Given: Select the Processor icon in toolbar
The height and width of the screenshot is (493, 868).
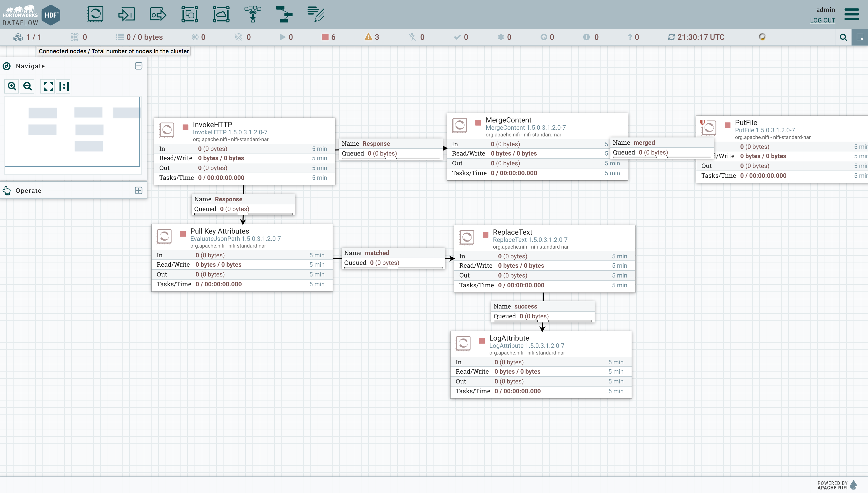Looking at the screenshot, I should click(x=95, y=14).
